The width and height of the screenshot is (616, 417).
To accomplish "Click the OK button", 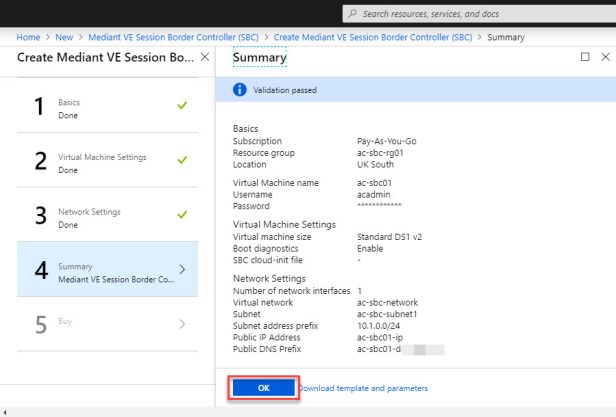I will pos(263,387).
